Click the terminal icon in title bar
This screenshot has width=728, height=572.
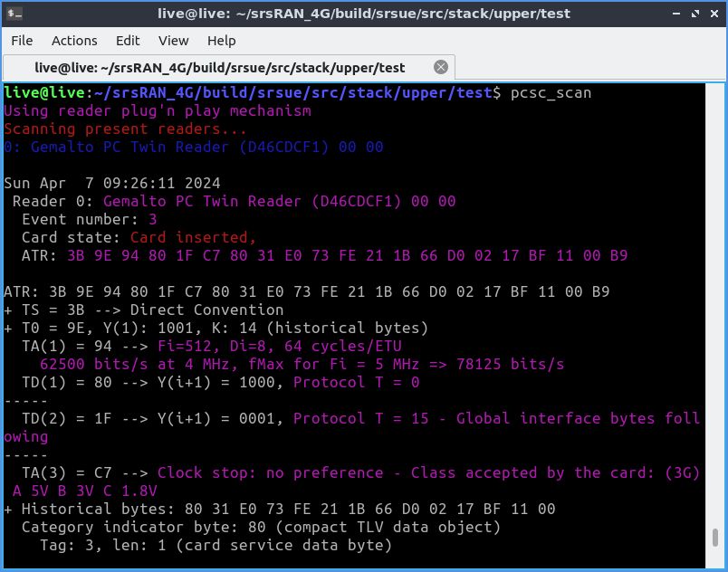(x=14, y=14)
